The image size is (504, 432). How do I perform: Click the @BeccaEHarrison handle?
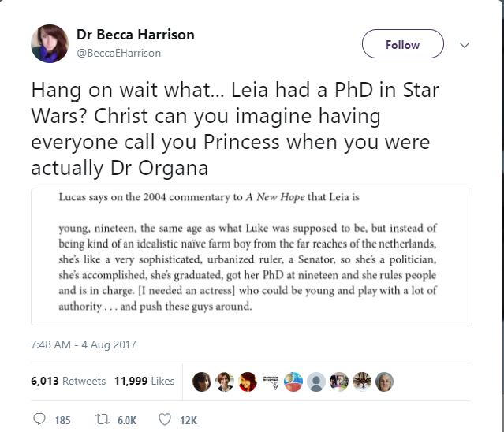click(x=118, y=53)
